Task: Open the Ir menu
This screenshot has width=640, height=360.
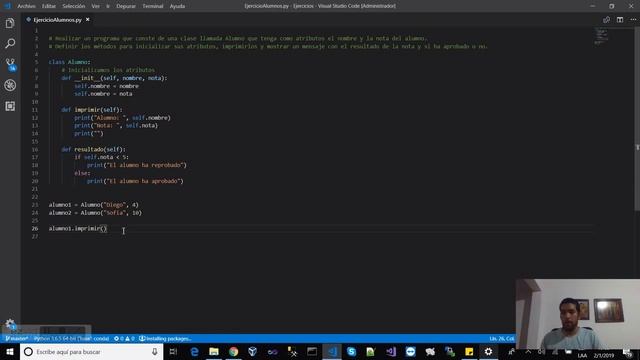Action: point(108,6)
